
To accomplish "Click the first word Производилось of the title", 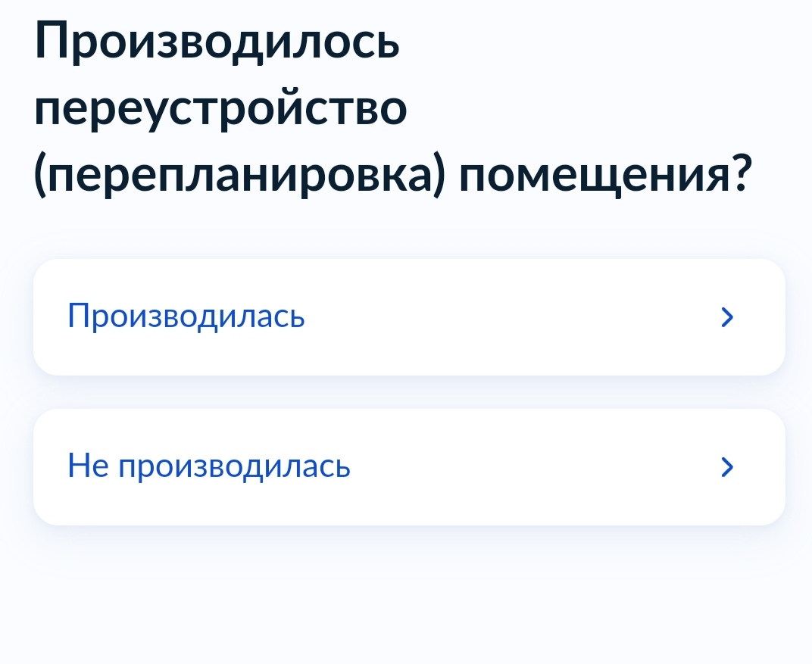I will pos(217,41).
